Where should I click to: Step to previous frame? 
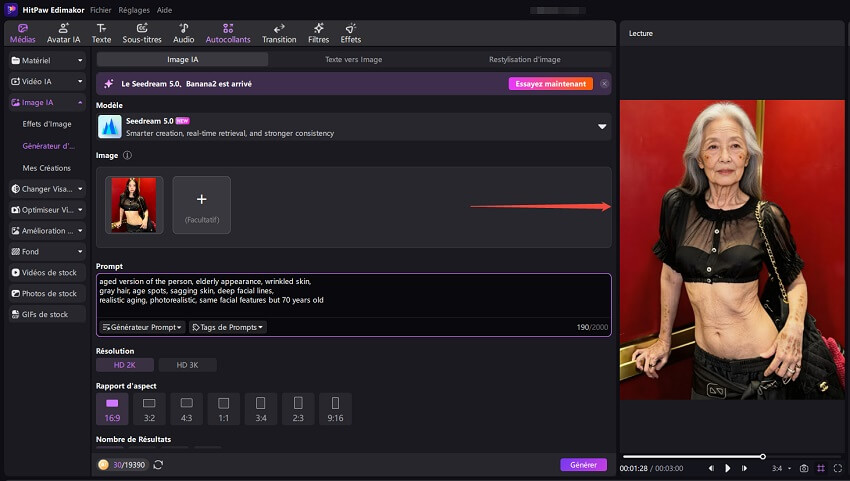pyautogui.click(x=711, y=468)
